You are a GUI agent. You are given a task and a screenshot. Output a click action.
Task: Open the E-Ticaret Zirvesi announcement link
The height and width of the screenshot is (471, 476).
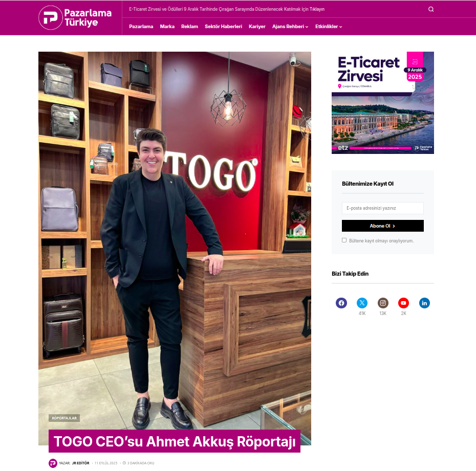(227, 9)
